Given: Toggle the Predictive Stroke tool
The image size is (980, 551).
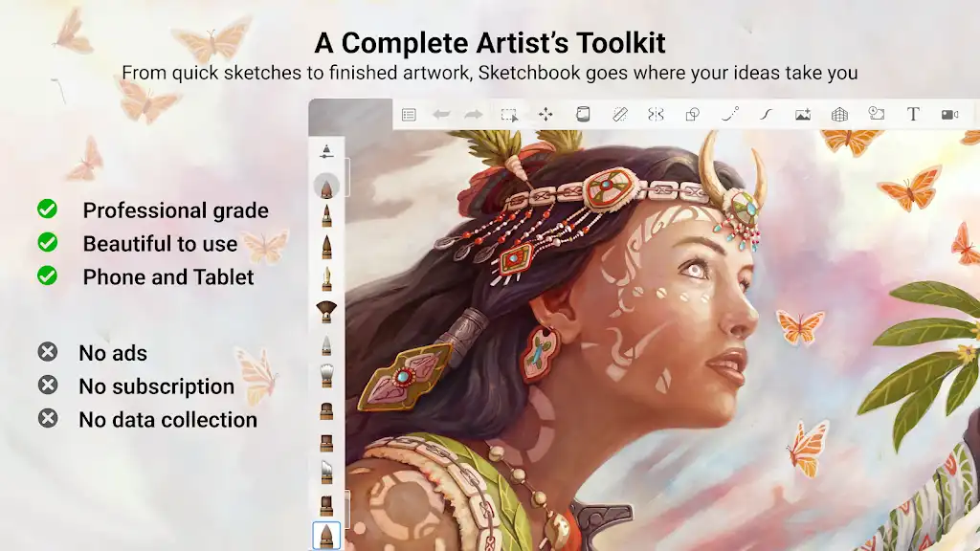Looking at the screenshot, I should click(730, 115).
